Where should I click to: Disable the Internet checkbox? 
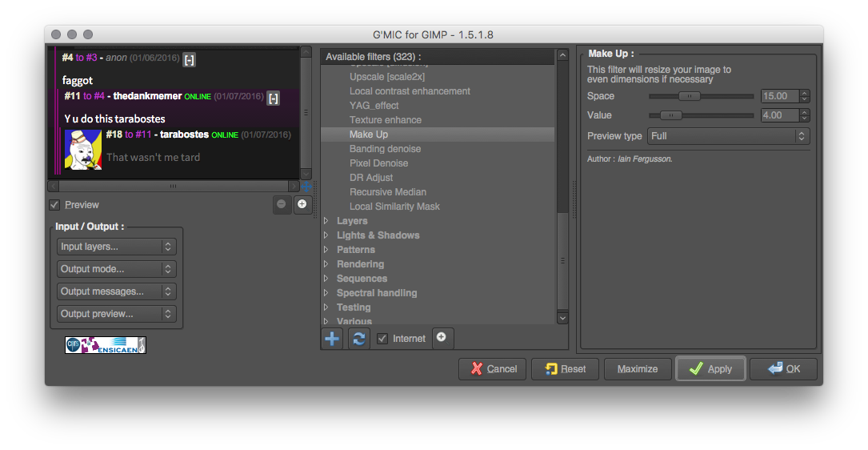pos(383,339)
